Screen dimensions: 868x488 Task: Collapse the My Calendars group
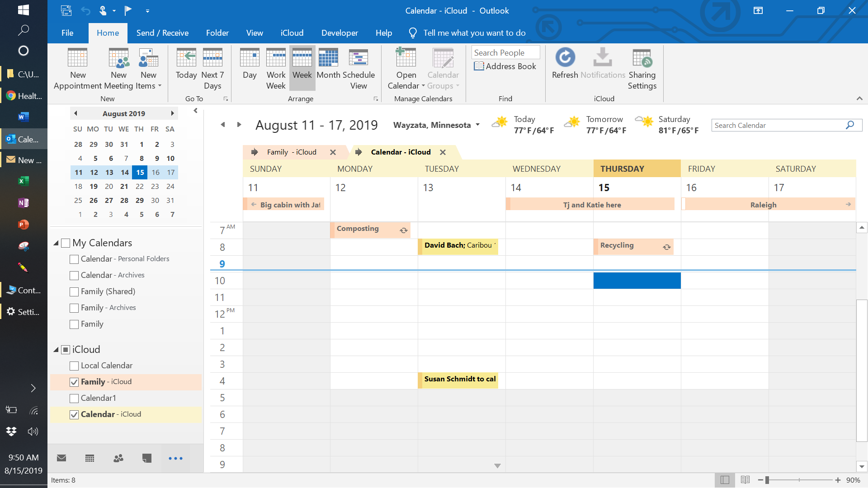pos(56,243)
